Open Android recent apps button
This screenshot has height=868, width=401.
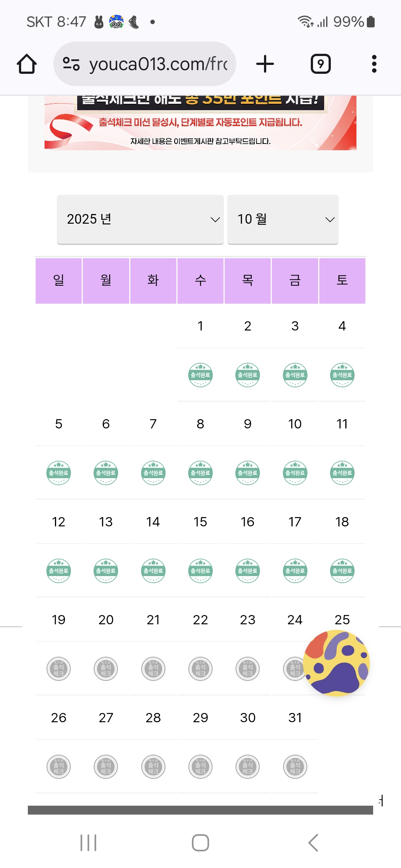(x=88, y=843)
